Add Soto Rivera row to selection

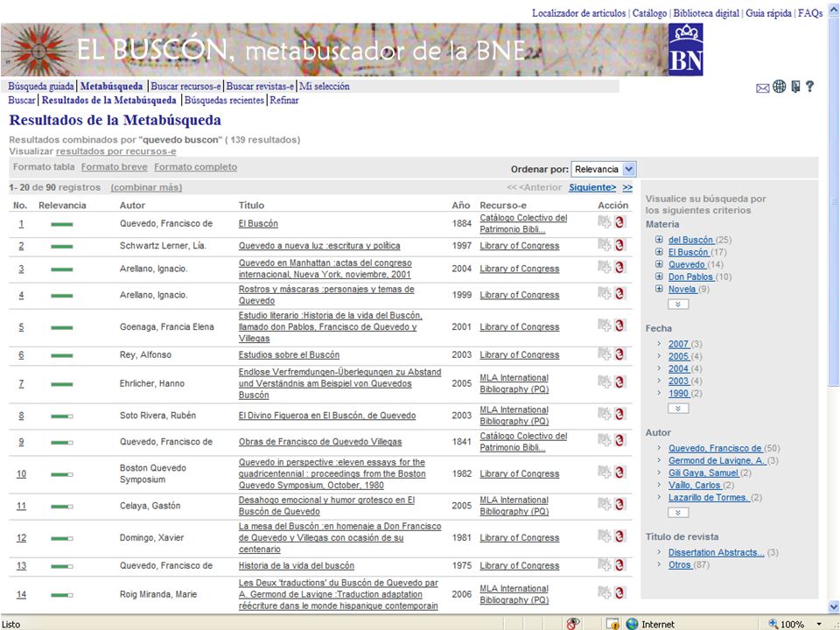coord(605,414)
